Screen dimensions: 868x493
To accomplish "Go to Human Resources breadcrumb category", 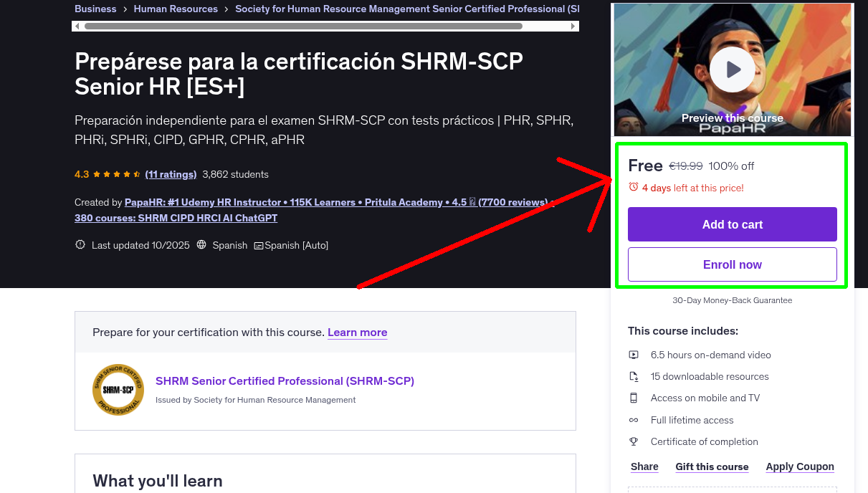I will click(176, 9).
